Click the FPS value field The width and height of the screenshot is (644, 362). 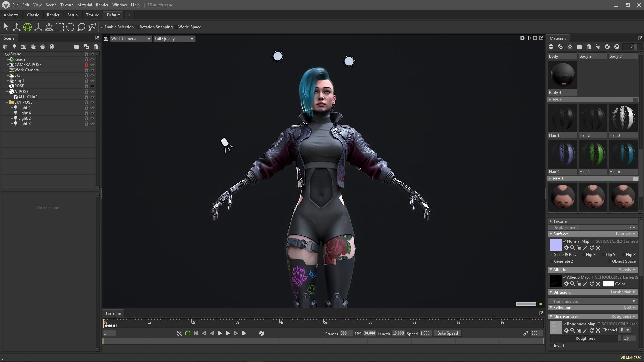tap(370, 333)
